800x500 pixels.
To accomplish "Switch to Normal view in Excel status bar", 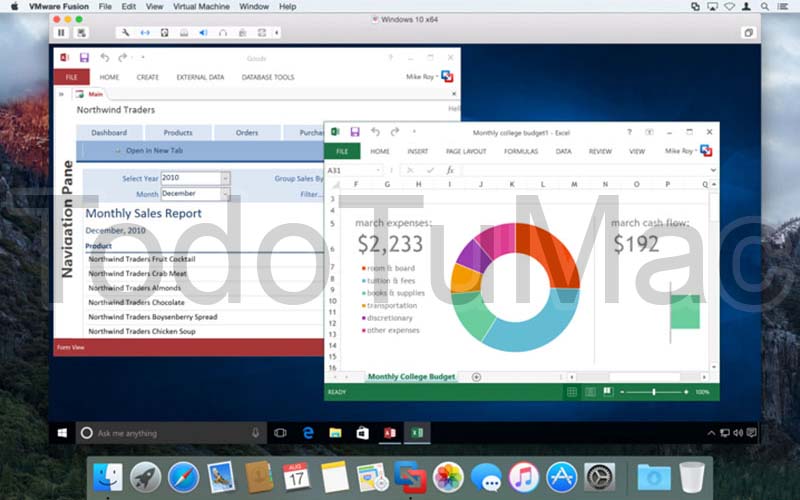I will [572, 392].
